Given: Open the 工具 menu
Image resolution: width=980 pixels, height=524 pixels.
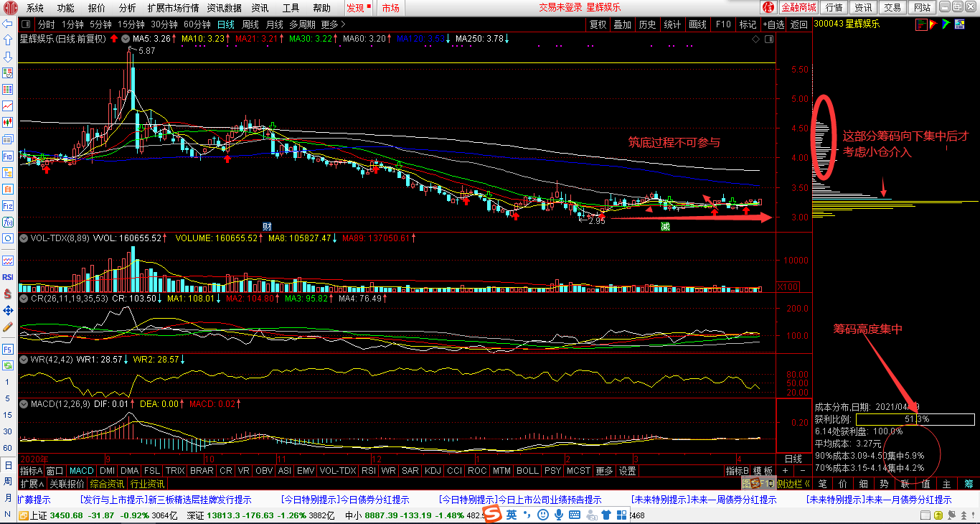Looking at the screenshot, I should [x=291, y=8].
